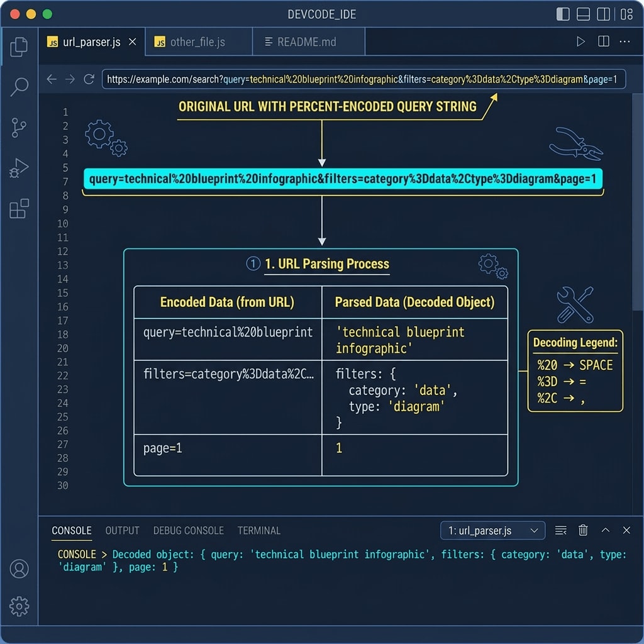Select the Search tool in the sidebar

tap(19, 86)
